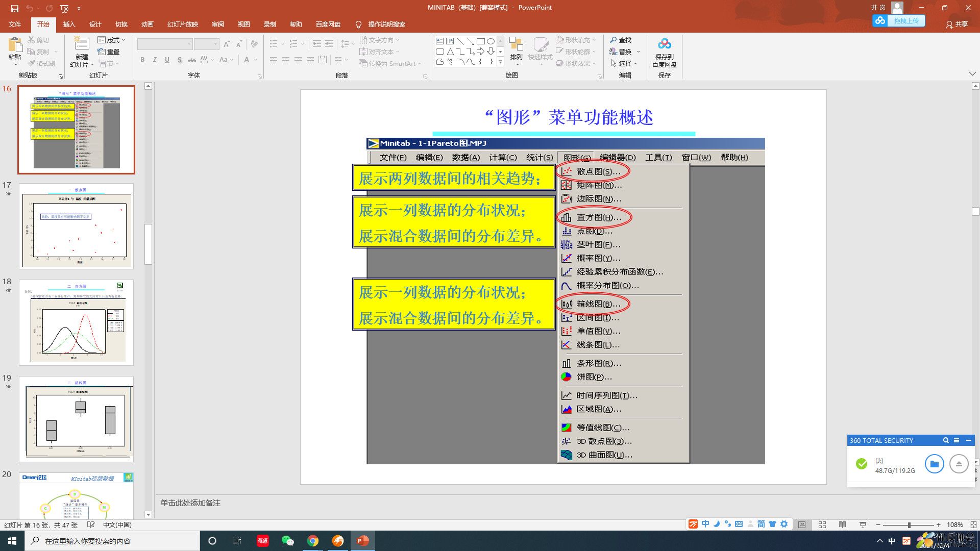Switch to the 插入 Insert tab
The width and height of the screenshot is (980, 551).
pos(69,24)
